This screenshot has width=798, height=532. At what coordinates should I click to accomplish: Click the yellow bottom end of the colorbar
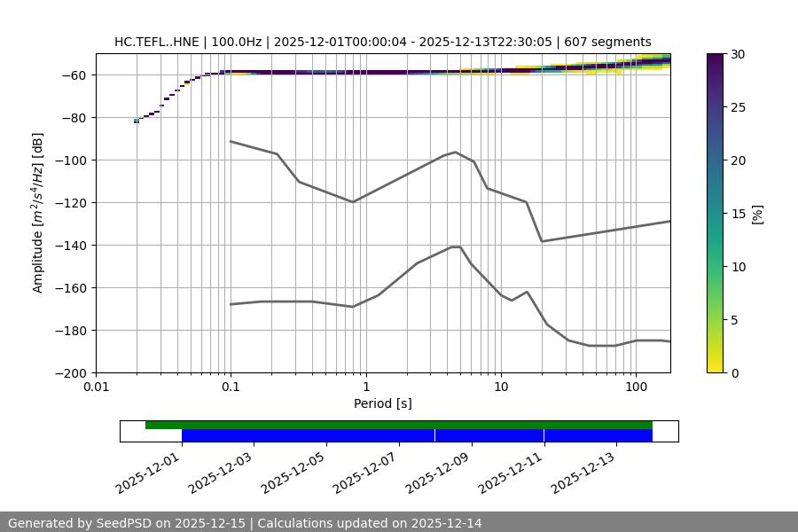pyautogui.click(x=716, y=367)
